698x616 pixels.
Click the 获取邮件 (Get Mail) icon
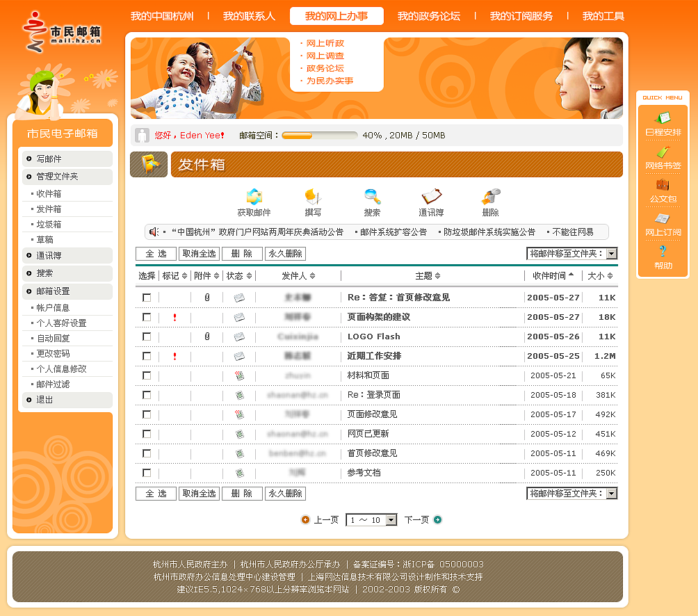pos(254,197)
